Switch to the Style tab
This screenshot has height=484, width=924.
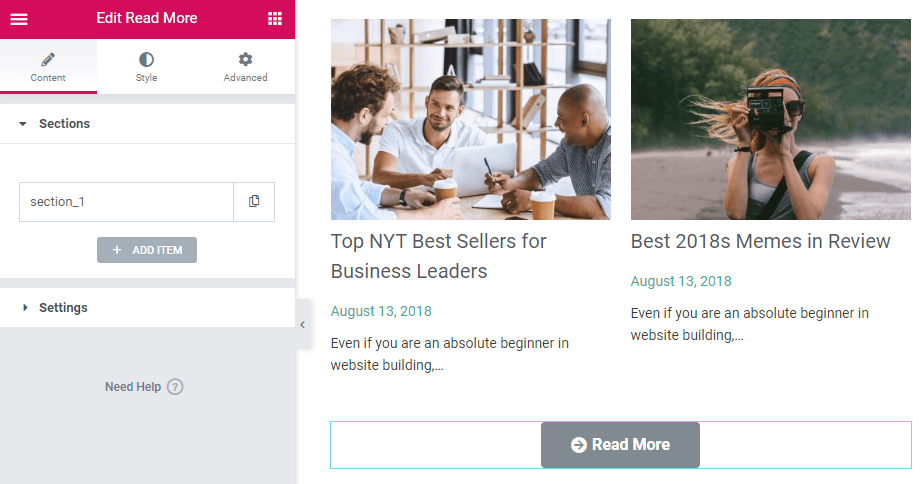click(x=146, y=67)
